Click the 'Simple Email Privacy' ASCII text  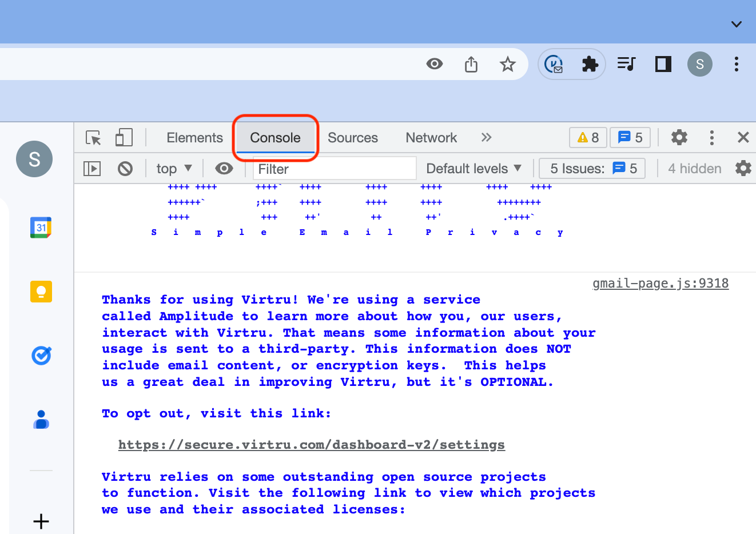(357, 232)
